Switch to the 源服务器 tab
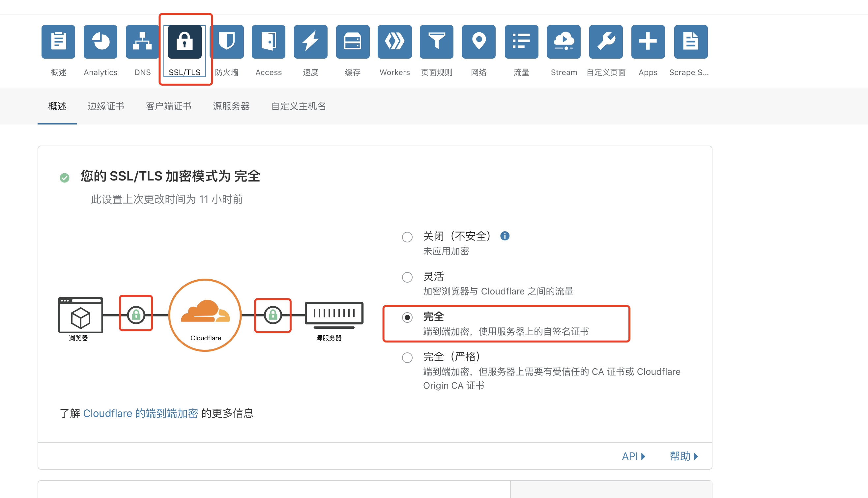This screenshot has height=498, width=868. point(231,106)
